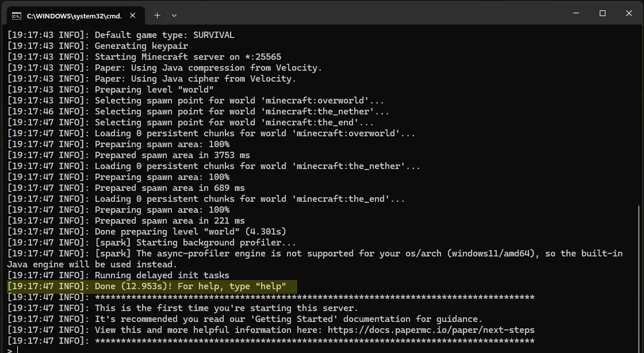Open a new tab with the plus button
The width and height of the screenshot is (644, 353).
point(157,16)
